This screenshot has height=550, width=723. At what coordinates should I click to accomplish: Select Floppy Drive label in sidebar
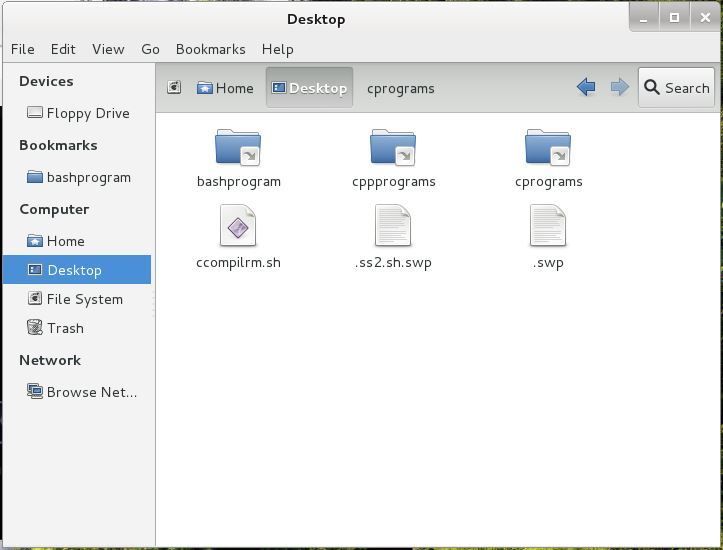[88, 113]
